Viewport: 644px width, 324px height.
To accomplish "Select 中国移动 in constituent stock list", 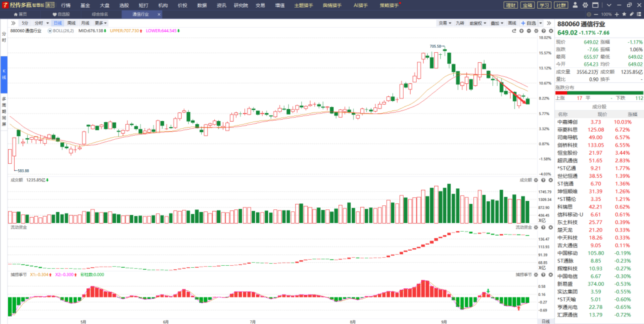I will (x=567, y=253).
